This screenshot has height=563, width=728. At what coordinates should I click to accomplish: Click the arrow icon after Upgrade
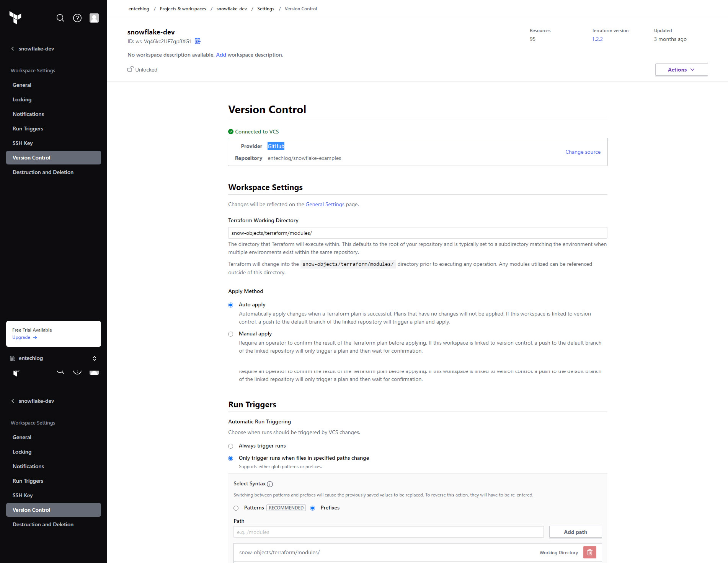pos(35,338)
